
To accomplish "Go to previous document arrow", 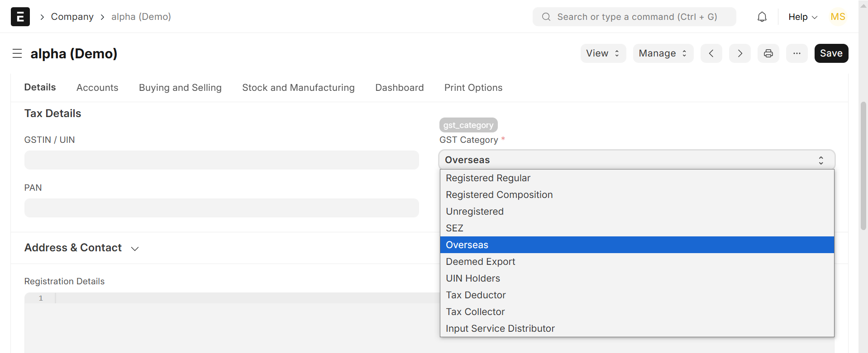I will [x=711, y=53].
